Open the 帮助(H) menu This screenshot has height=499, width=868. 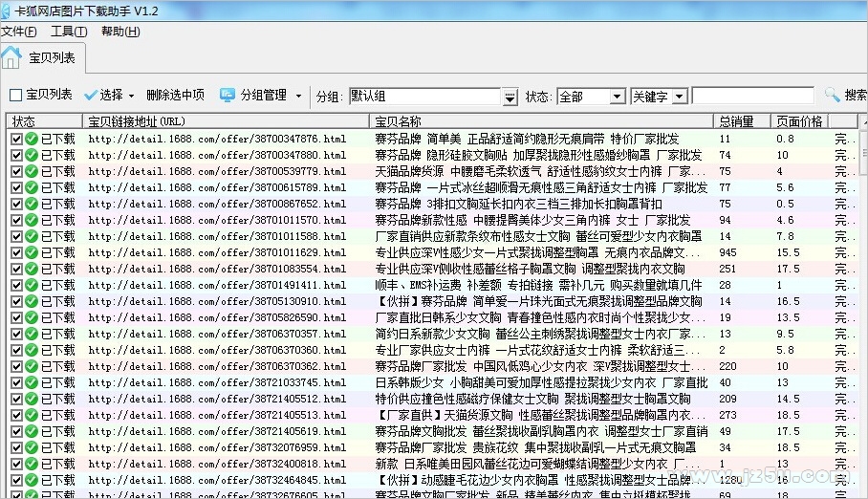click(120, 32)
